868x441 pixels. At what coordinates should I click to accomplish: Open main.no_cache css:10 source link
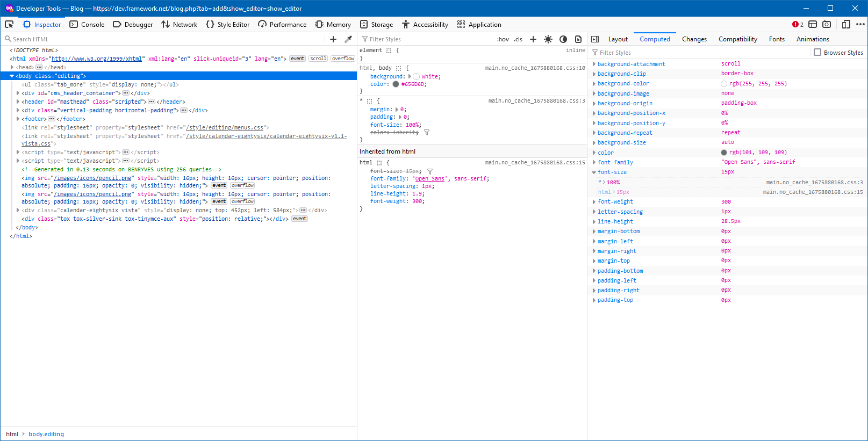tap(535, 68)
